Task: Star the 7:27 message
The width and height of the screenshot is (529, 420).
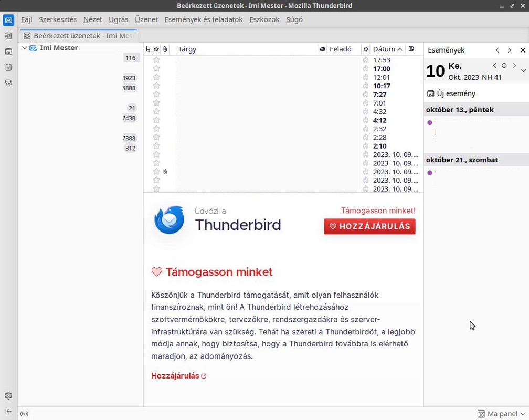Action: 156,94
